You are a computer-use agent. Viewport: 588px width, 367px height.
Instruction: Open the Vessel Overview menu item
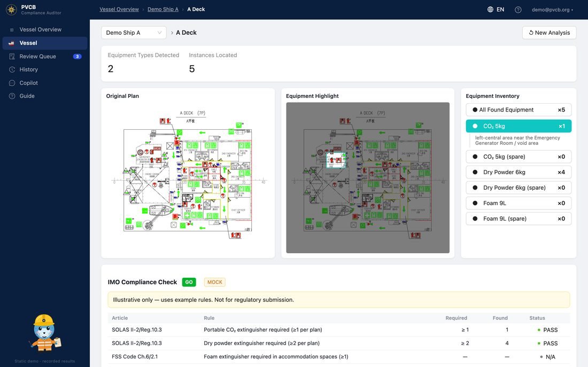point(45,29)
